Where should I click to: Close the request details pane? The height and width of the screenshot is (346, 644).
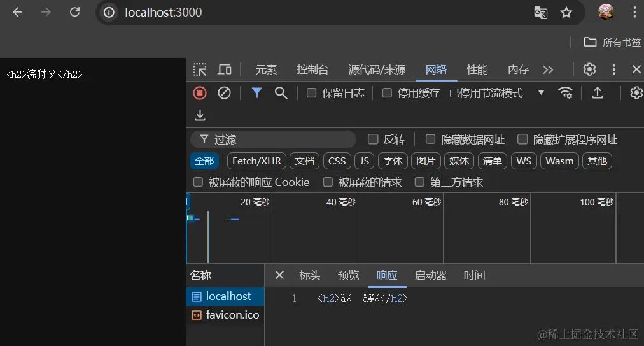(280, 275)
